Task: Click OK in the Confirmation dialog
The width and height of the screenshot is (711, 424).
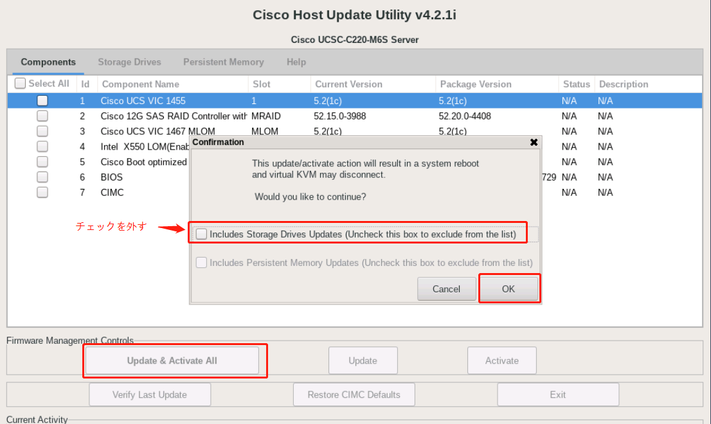Action: point(508,289)
